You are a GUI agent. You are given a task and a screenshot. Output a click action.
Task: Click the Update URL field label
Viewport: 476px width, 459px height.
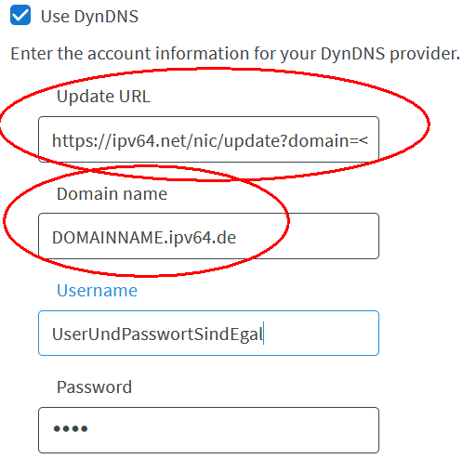coord(103,97)
